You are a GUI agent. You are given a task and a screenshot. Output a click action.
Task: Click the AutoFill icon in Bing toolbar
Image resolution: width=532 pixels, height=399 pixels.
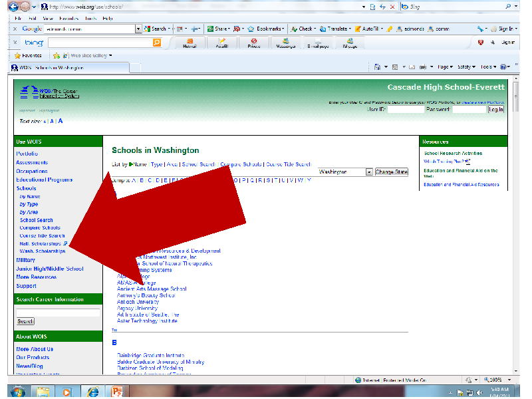pos(222,43)
